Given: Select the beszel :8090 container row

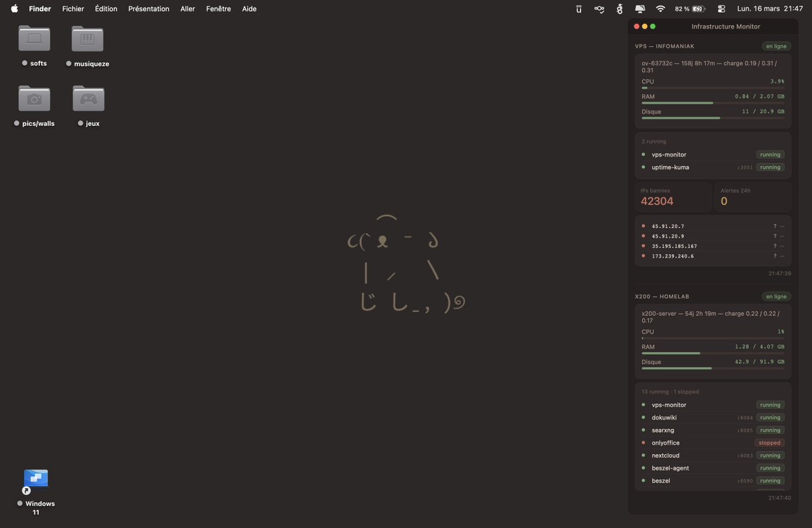Looking at the screenshot, I should (x=712, y=481).
